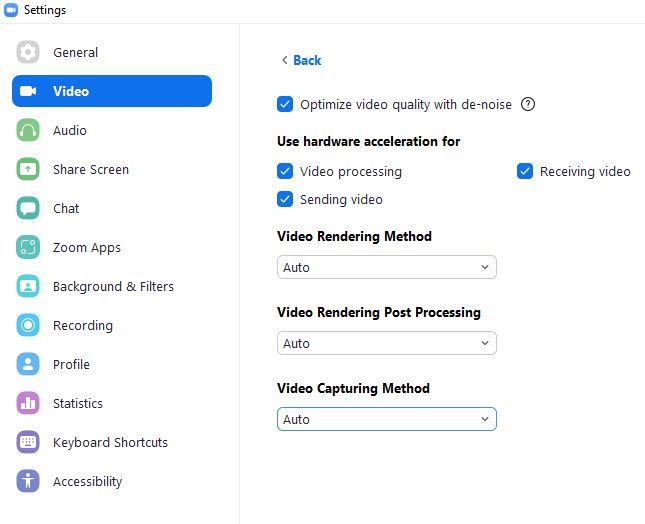Select the Background & Filters icon

pos(28,286)
